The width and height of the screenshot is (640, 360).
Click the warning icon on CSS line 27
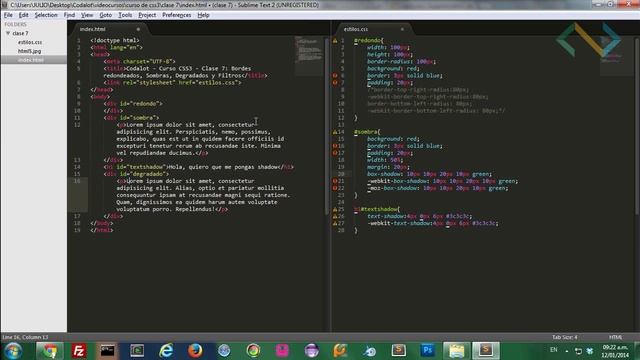pos(335,223)
